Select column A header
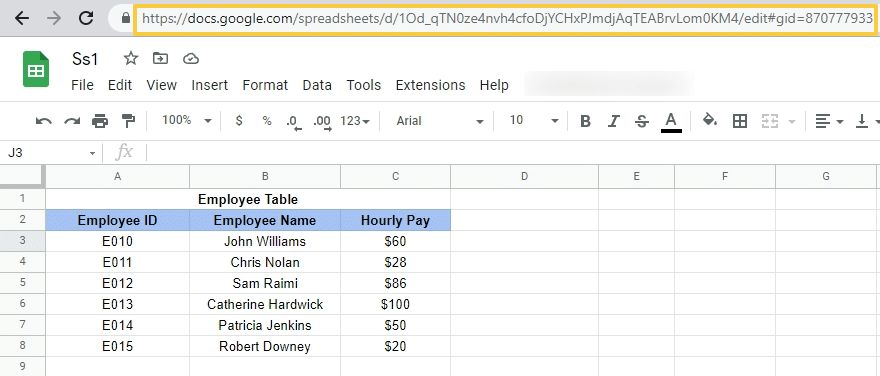The width and height of the screenshot is (880, 376). click(117, 176)
